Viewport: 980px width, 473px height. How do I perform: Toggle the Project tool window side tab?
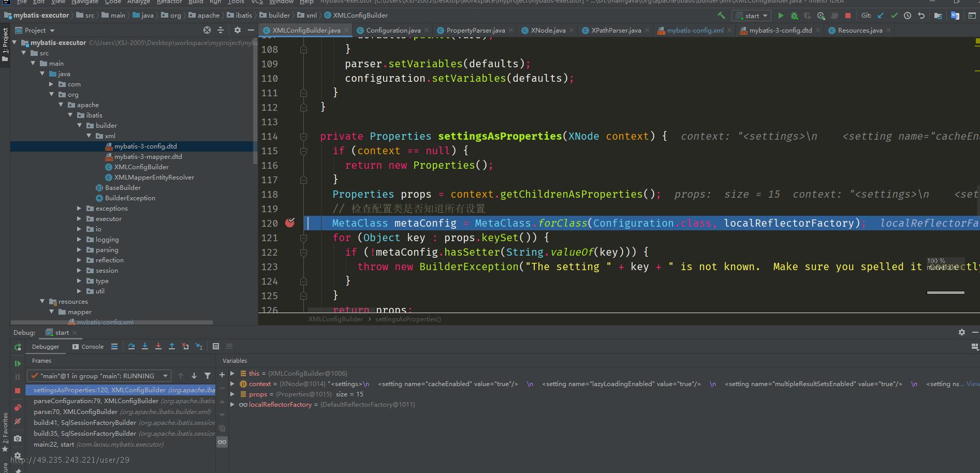coord(5,45)
